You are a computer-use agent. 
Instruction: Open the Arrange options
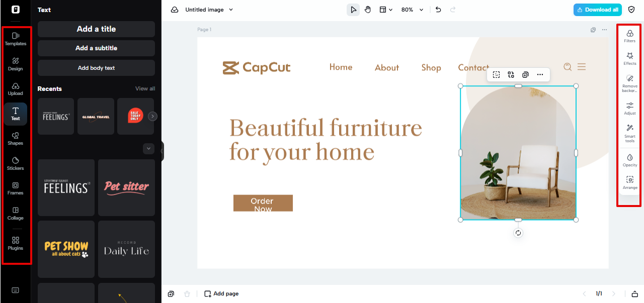pyautogui.click(x=629, y=182)
